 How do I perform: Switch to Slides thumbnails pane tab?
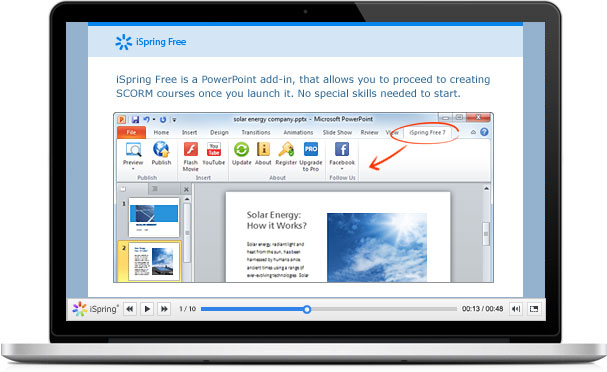pyautogui.click(x=123, y=189)
